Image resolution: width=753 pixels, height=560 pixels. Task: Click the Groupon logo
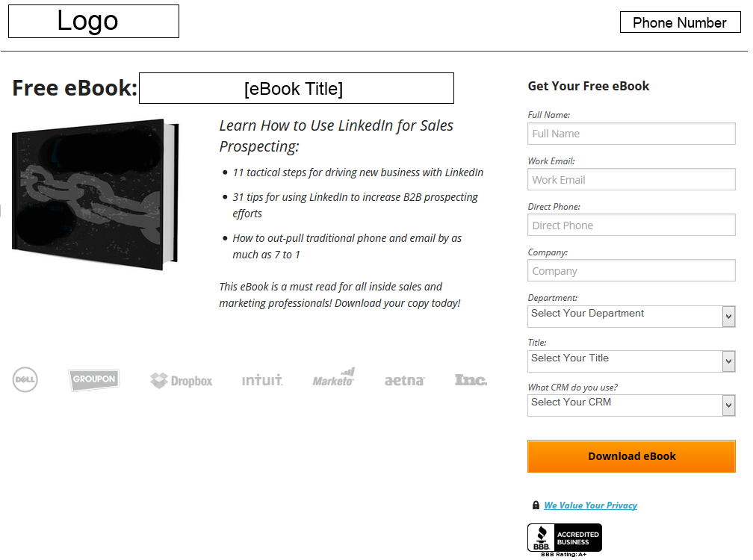pyautogui.click(x=93, y=379)
